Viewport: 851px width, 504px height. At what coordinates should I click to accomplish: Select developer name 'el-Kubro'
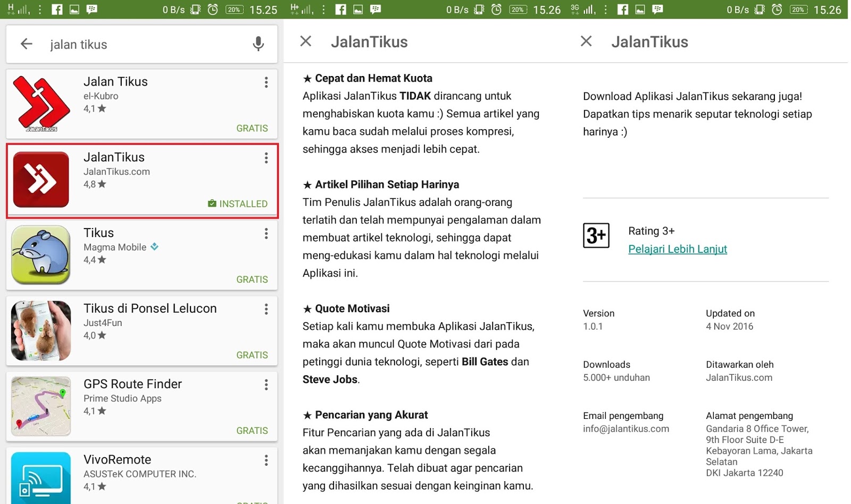pos(101,96)
